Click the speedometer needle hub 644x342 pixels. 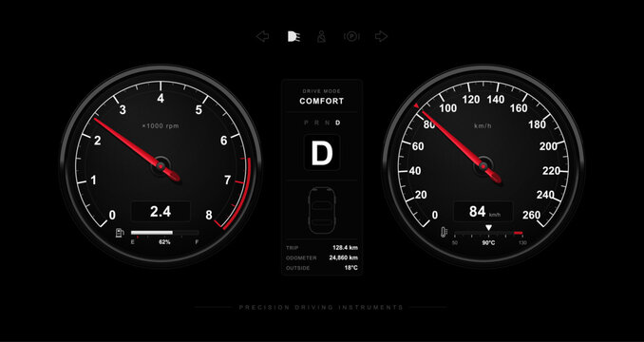483,166
